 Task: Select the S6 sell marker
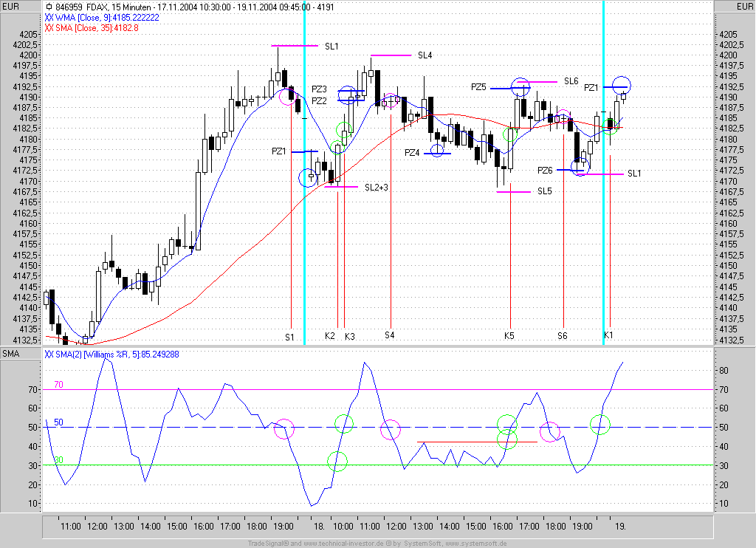563,336
